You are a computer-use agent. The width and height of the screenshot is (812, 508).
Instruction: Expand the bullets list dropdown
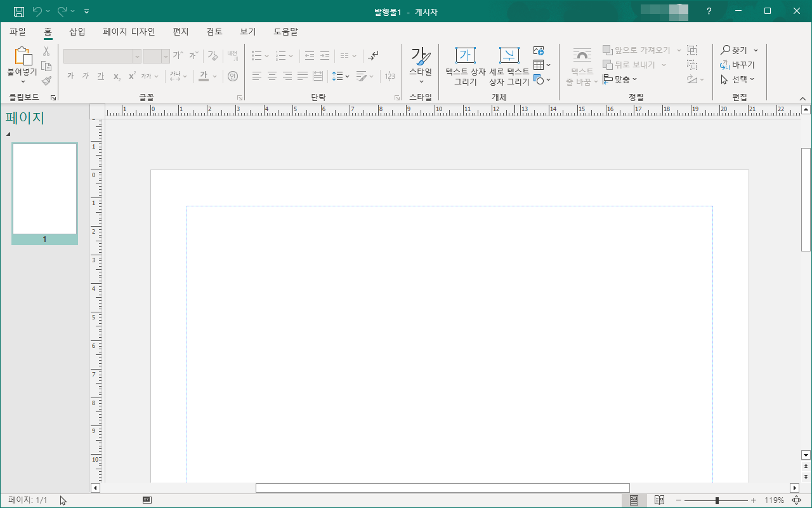coord(267,56)
